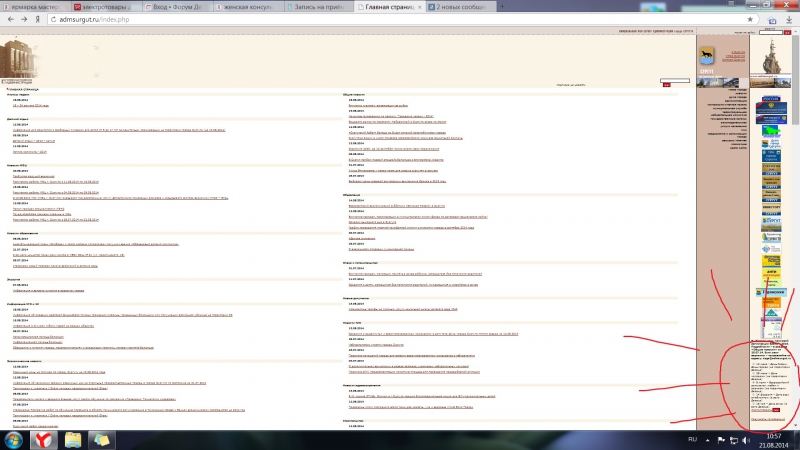Show hidden tray icons arrow
This screenshot has width=800, height=450.
(707, 439)
